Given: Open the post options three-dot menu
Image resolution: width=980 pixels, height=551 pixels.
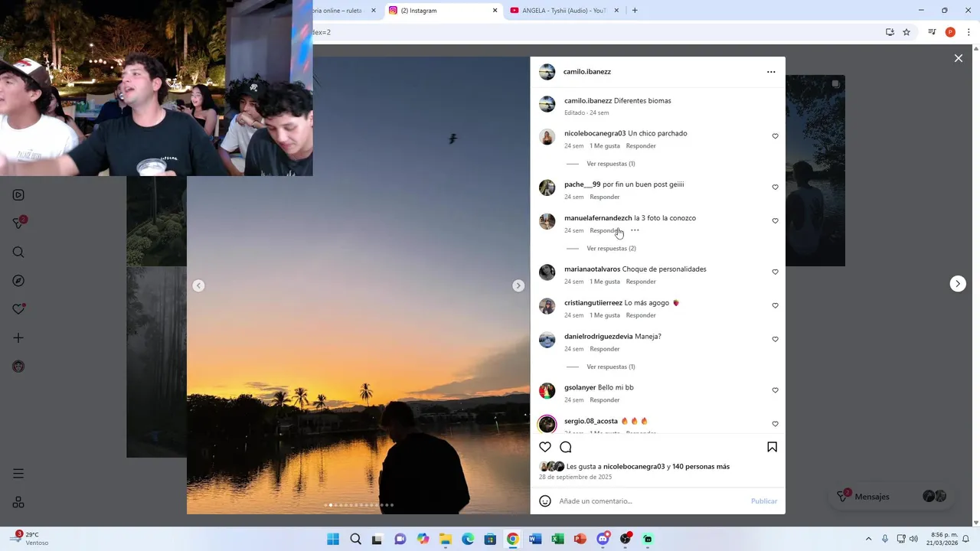Looking at the screenshot, I should [771, 72].
